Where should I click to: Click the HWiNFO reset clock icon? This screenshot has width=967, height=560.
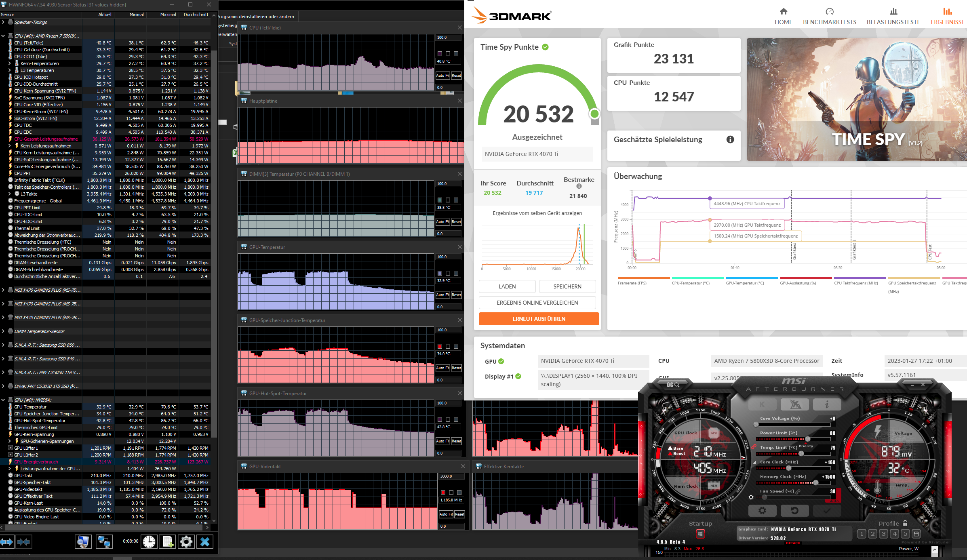click(149, 541)
